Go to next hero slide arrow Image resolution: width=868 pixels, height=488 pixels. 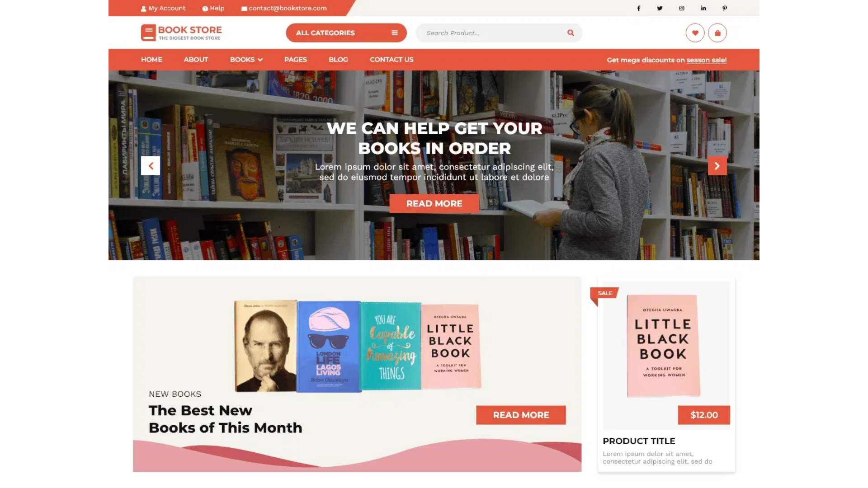tap(717, 166)
